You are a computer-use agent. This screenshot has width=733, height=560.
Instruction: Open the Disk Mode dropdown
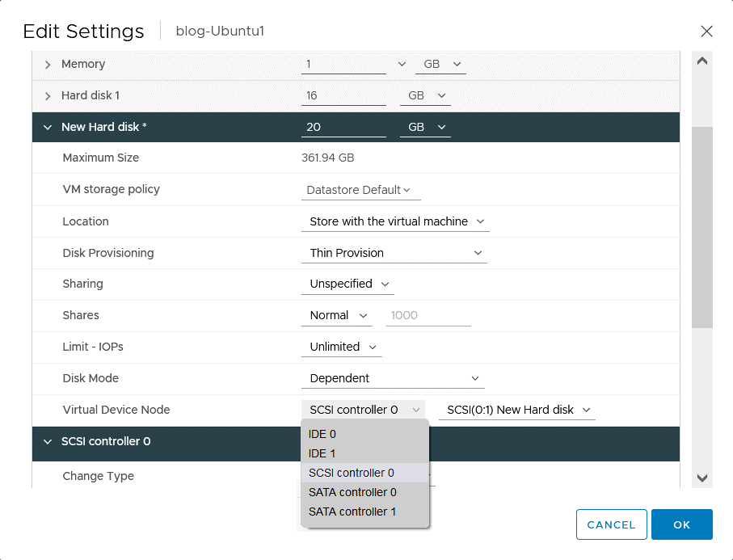tap(393, 377)
